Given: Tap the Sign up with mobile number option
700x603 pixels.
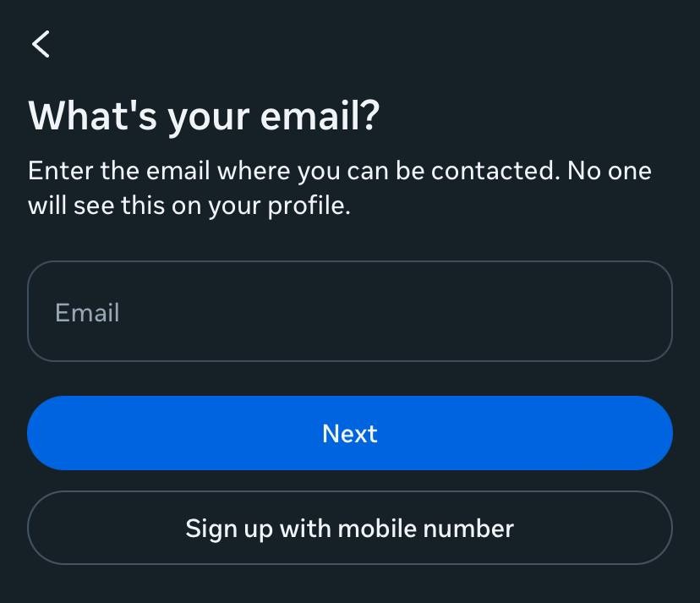Looking at the screenshot, I should tap(350, 528).
